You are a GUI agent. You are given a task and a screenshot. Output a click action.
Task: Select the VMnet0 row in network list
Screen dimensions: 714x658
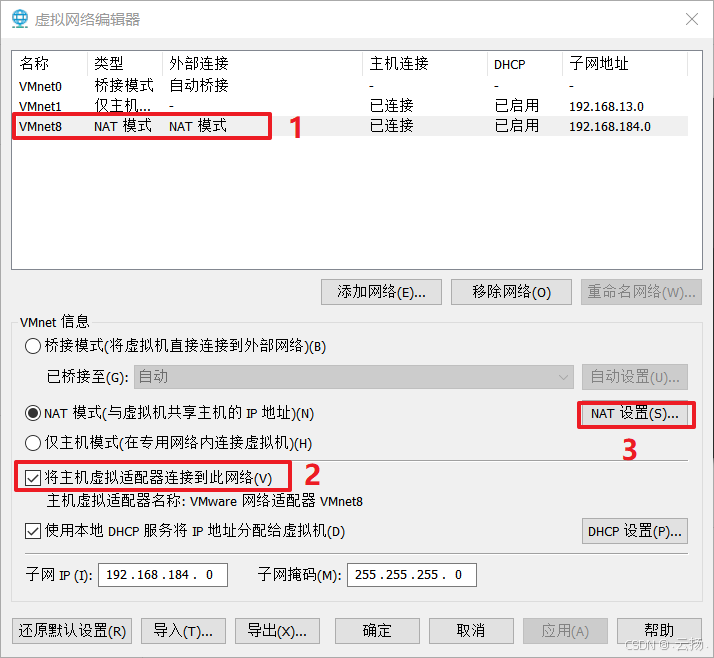pos(350,86)
